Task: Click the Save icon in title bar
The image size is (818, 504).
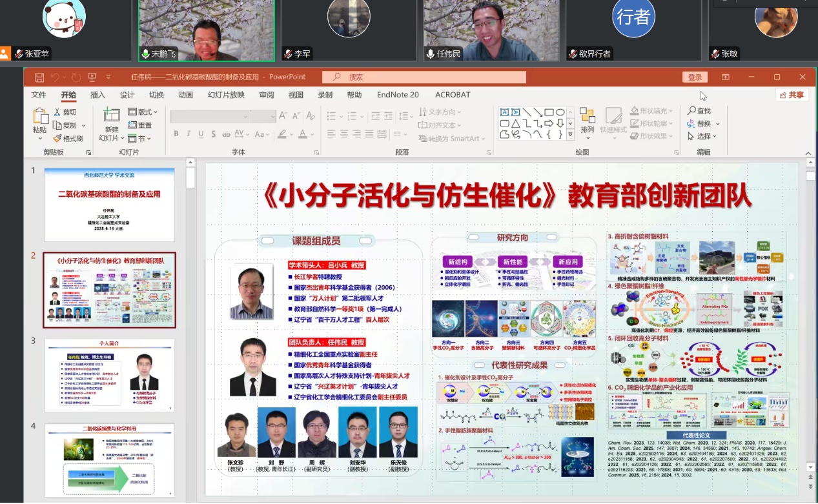Action: [x=39, y=77]
